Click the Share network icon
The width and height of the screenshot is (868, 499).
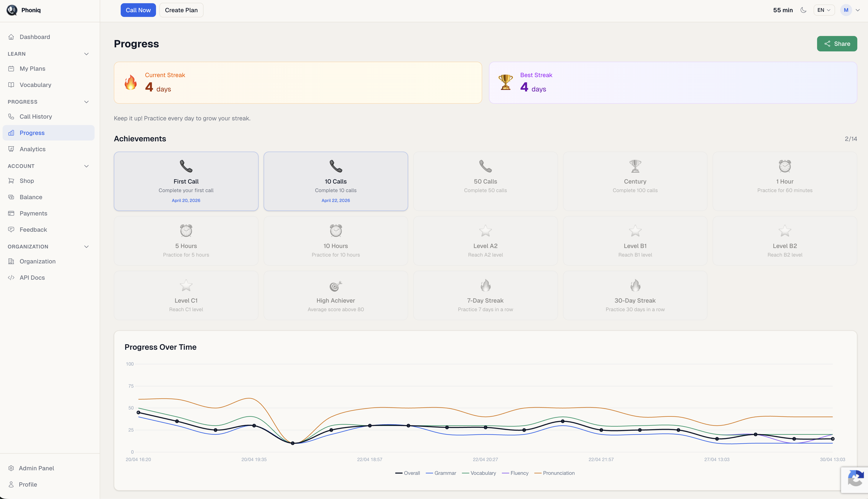(x=827, y=43)
